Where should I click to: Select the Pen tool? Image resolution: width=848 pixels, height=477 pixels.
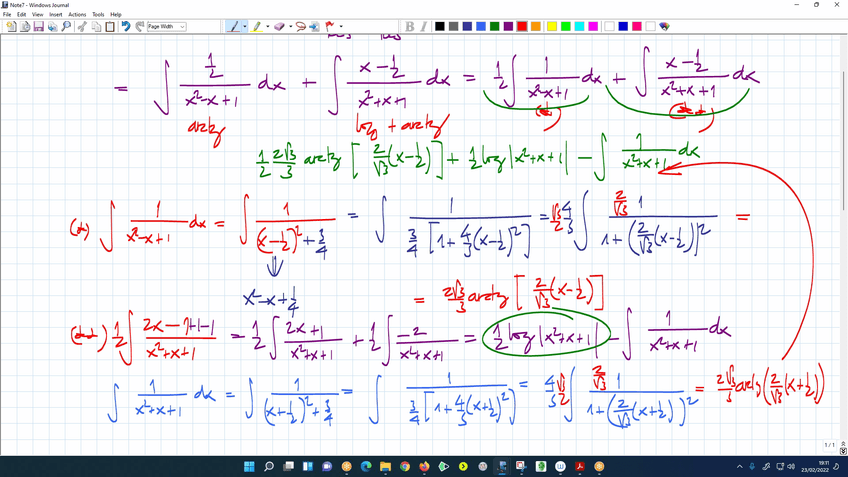pos(233,26)
